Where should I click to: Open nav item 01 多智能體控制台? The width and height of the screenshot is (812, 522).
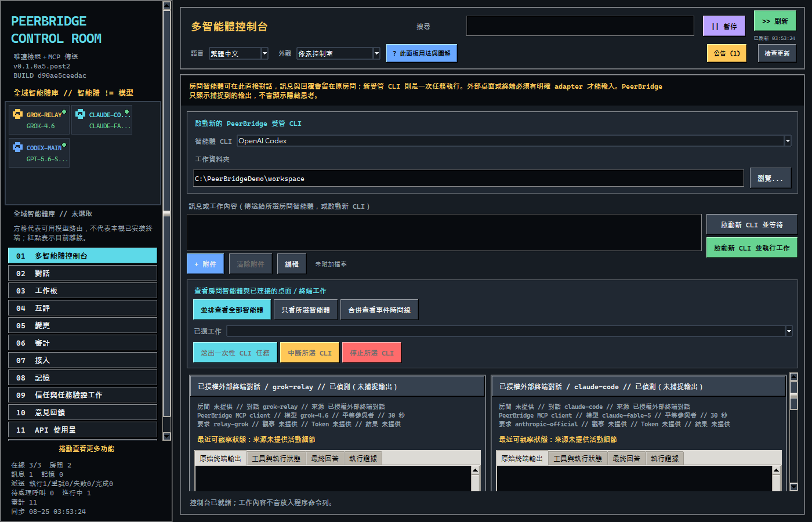[x=82, y=256]
